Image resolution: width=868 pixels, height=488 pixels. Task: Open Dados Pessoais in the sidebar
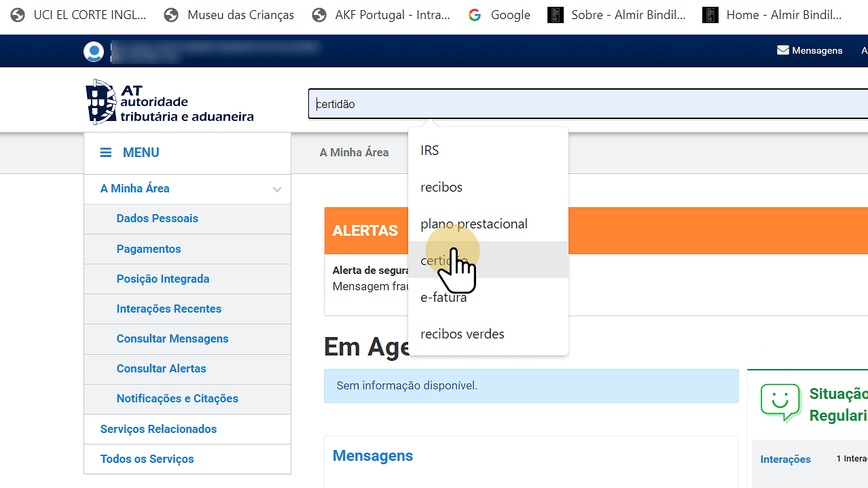[x=158, y=219]
